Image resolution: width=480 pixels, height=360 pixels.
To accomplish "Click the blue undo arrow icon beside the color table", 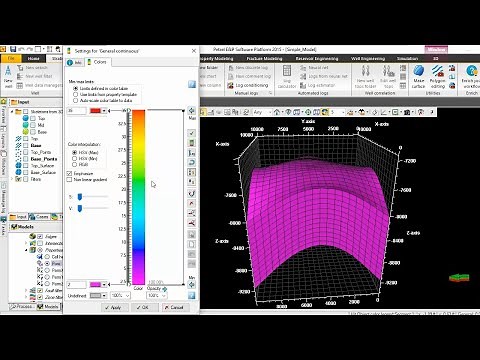I will pyautogui.click(x=192, y=163).
